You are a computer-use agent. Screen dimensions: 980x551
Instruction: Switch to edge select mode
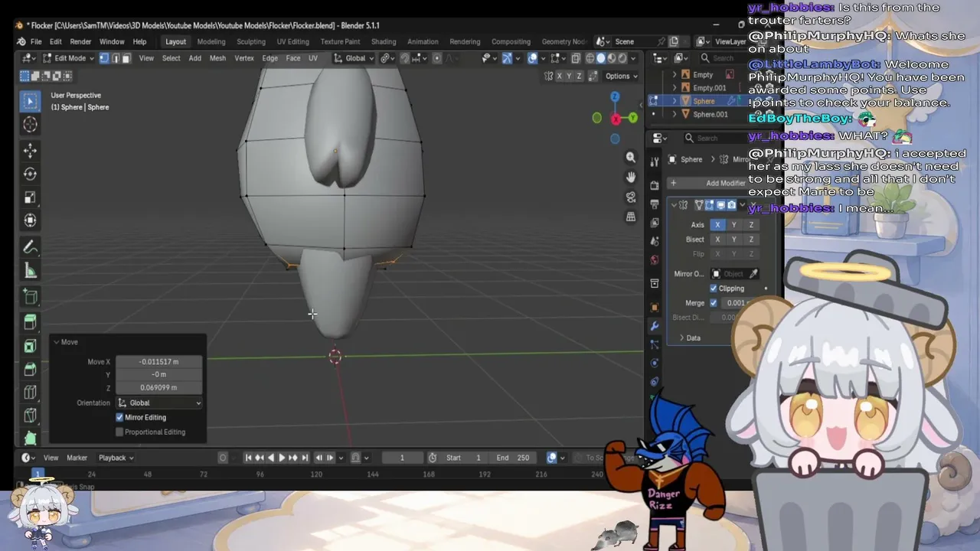[116, 58]
